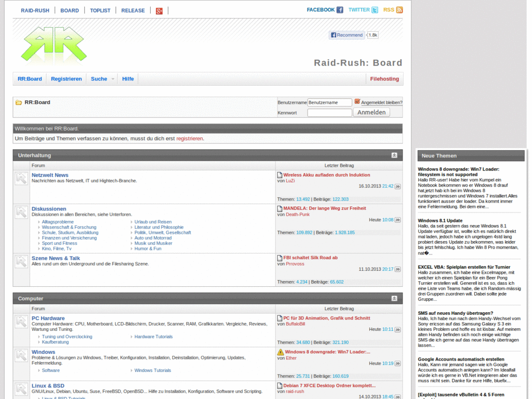The width and height of the screenshot is (532, 399).
Task: Click post icon beside Wireless Akku thread
Action: tap(280, 175)
